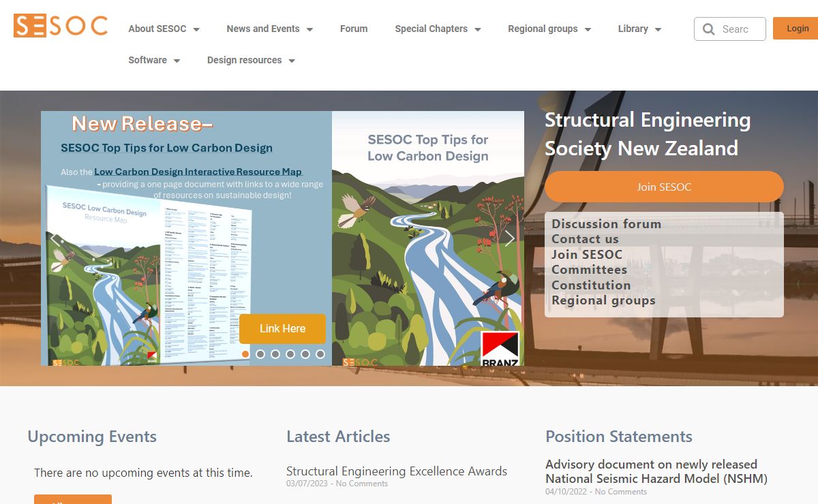818x504 pixels.
Task: Click the Upcoming Events heading
Action: [x=92, y=437]
